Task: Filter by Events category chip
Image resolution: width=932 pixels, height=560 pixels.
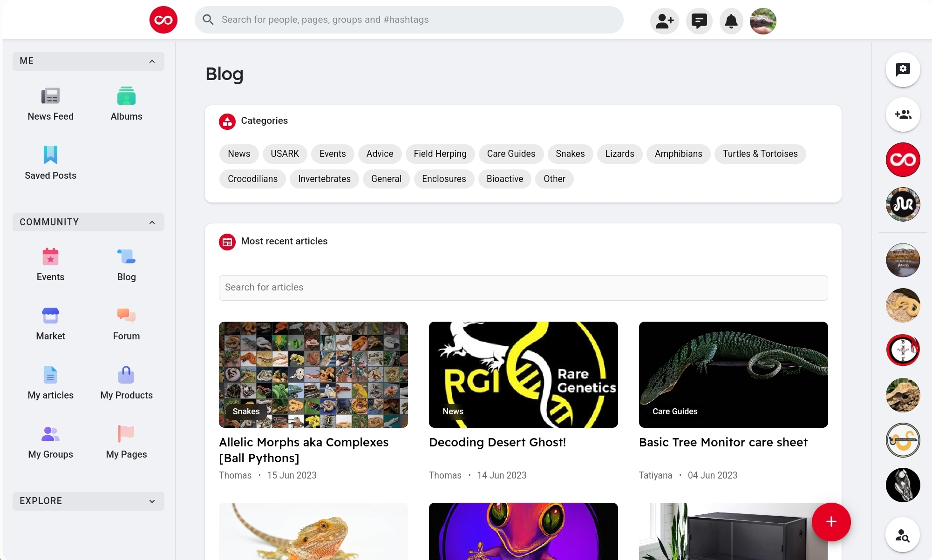Action: point(333,154)
